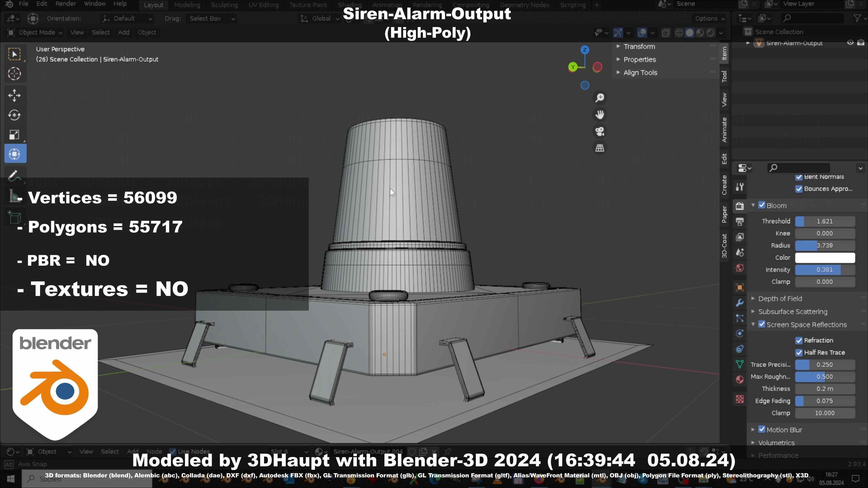Click the Bloom Color swatch
Image resolution: width=868 pixels, height=488 pixels.
(x=825, y=258)
